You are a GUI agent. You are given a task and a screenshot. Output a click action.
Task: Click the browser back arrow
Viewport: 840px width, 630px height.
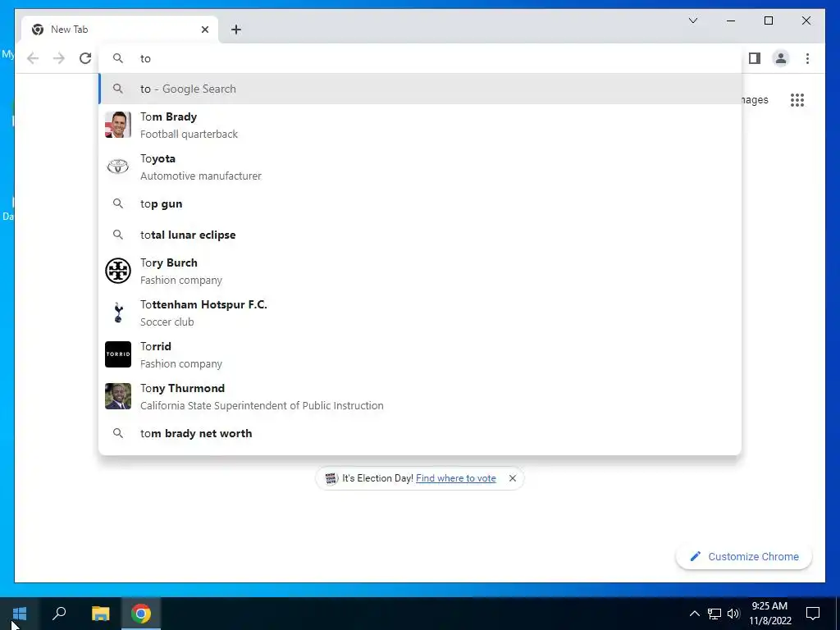point(33,58)
